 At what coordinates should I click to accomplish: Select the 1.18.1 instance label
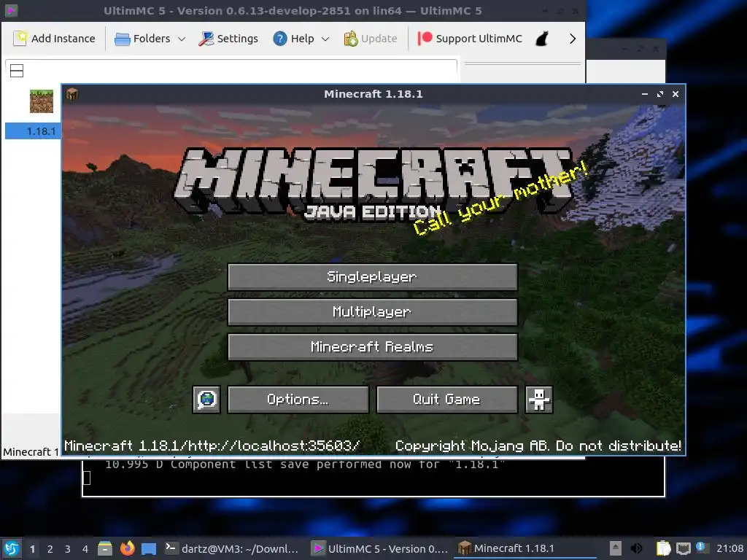click(x=41, y=131)
